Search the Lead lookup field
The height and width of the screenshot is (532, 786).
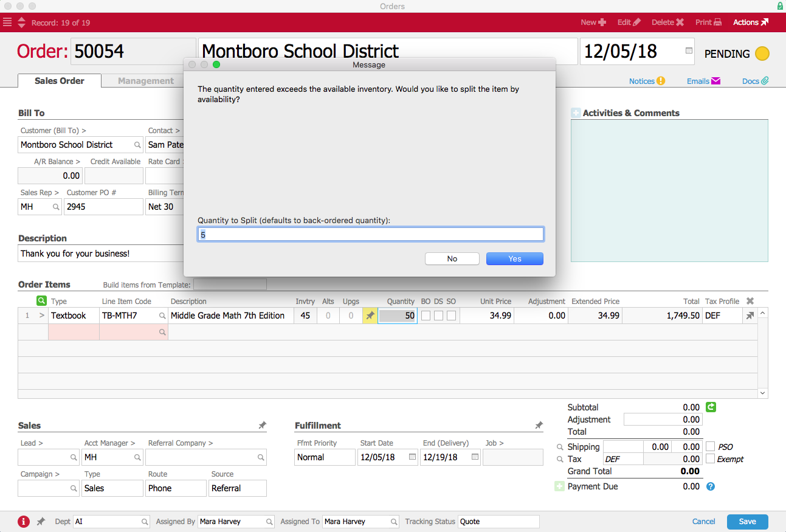point(74,457)
